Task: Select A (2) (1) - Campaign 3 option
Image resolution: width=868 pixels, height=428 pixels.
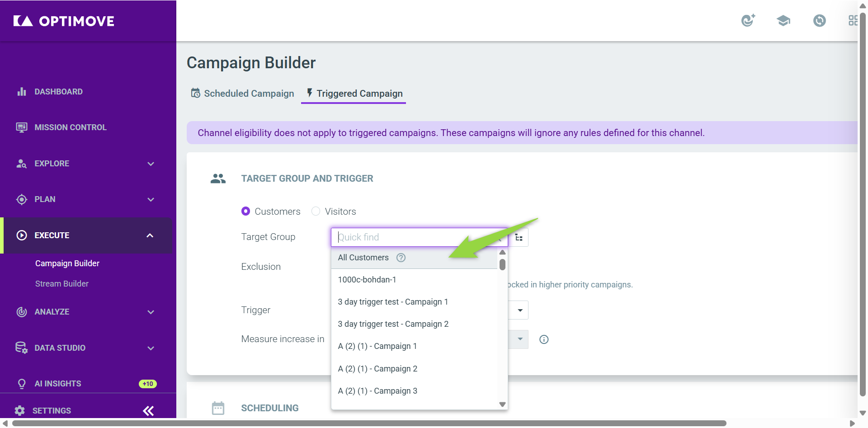Action: (414, 391)
